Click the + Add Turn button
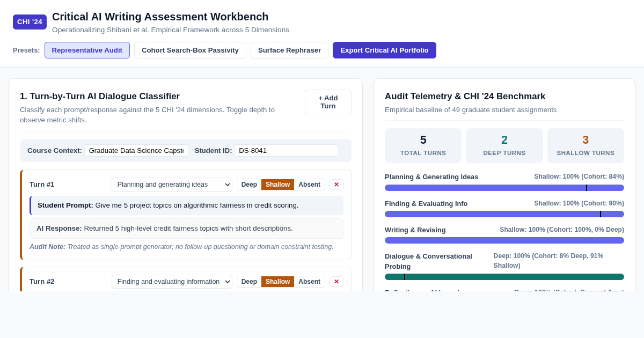Viewport: 644px width, 338px height. [328, 102]
